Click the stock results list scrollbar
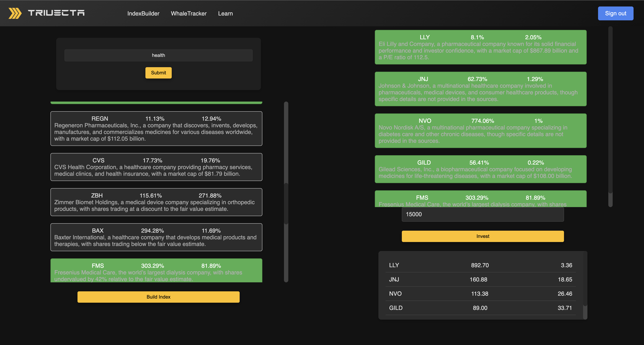The height and width of the screenshot is (345, 644). 286,204
